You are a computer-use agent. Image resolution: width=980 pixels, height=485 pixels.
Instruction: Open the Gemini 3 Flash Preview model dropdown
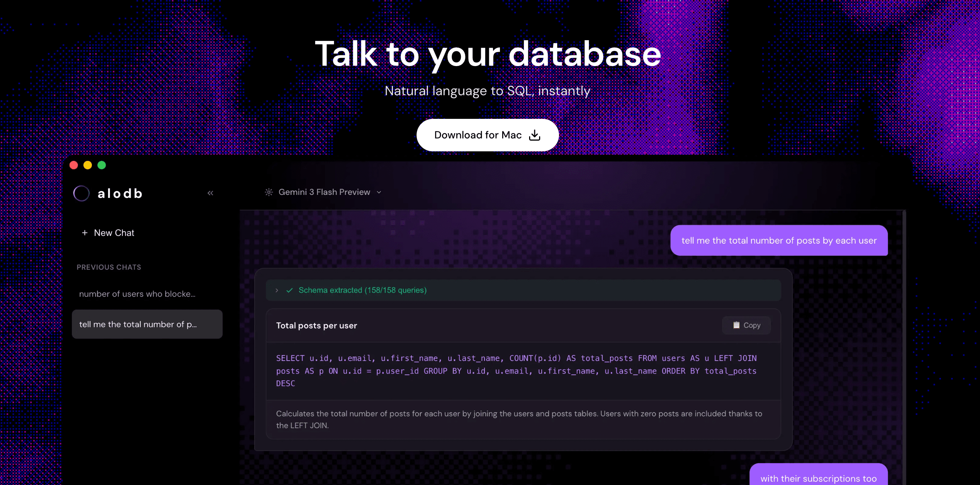379,192
